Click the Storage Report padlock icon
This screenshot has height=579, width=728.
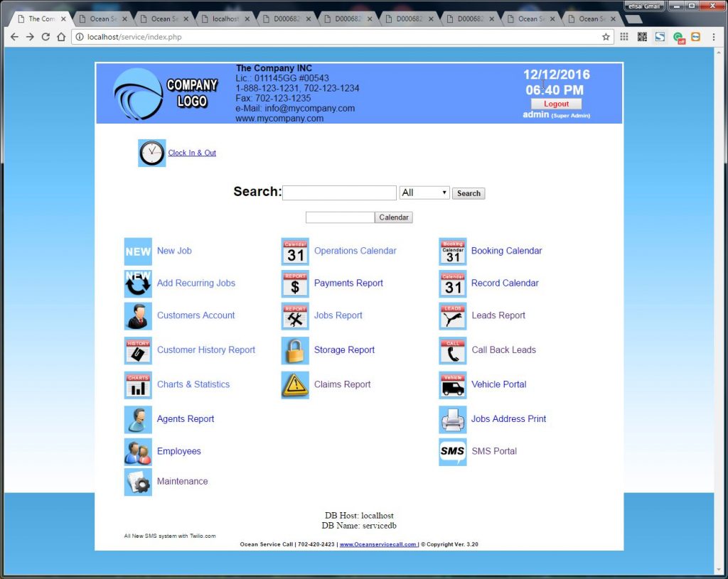295,350
